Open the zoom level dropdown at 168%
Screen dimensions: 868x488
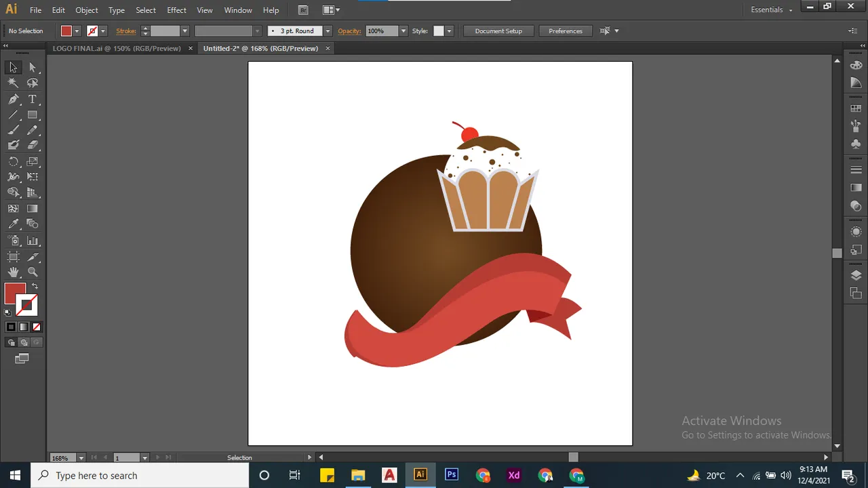(x=81, y=457)
